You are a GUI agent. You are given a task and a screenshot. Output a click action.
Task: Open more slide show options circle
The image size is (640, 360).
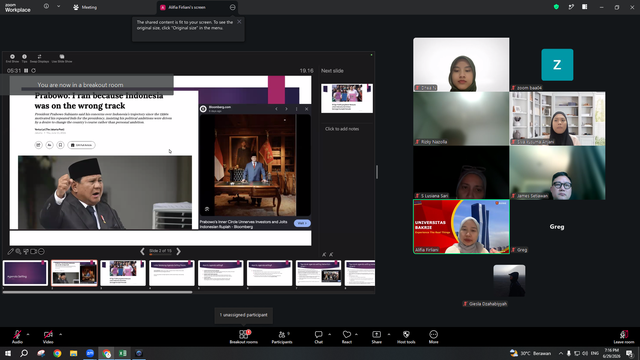pyautogui.click(x=41, y=251)
